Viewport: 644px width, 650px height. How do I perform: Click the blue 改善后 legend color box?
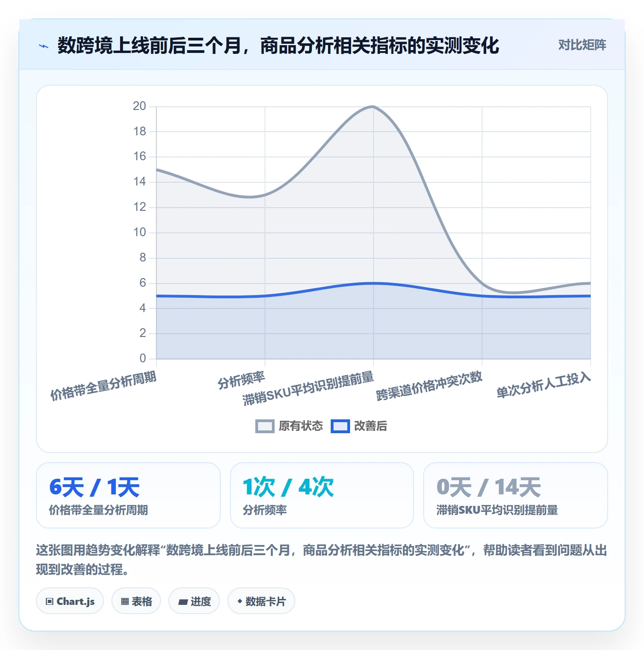pos(340,426)
